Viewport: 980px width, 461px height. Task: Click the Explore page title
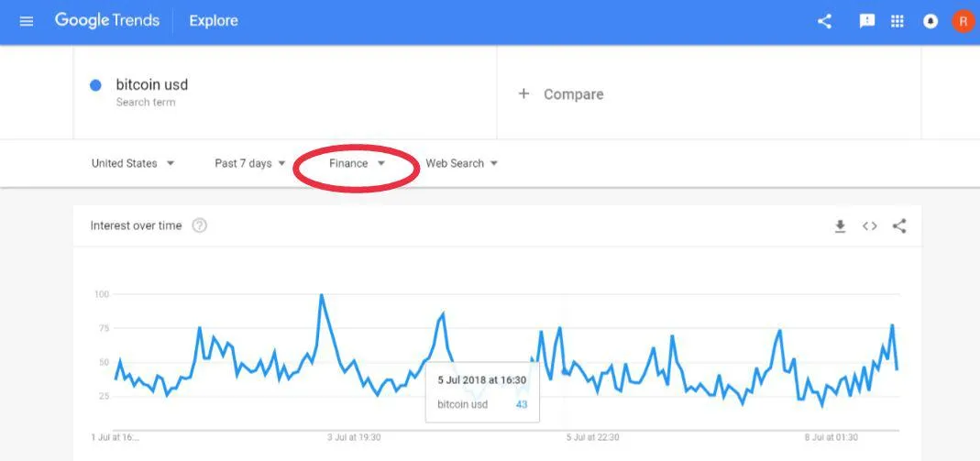tap(214, 20)
